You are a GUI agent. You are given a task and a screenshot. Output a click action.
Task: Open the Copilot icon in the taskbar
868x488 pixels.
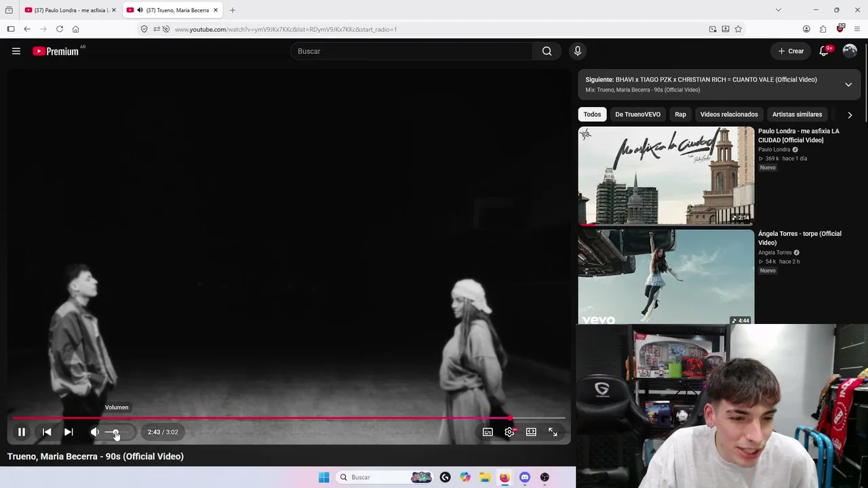click(x=465, y=477)
